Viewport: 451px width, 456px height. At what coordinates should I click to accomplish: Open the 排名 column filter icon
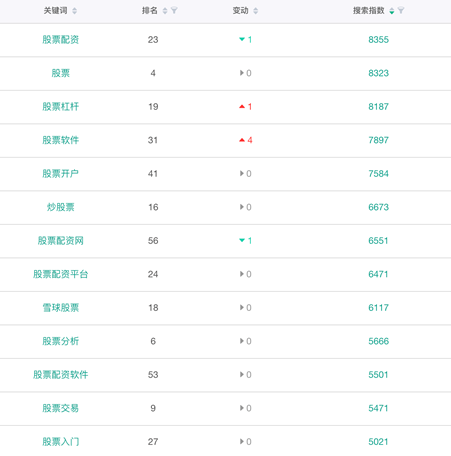(174, 11)
